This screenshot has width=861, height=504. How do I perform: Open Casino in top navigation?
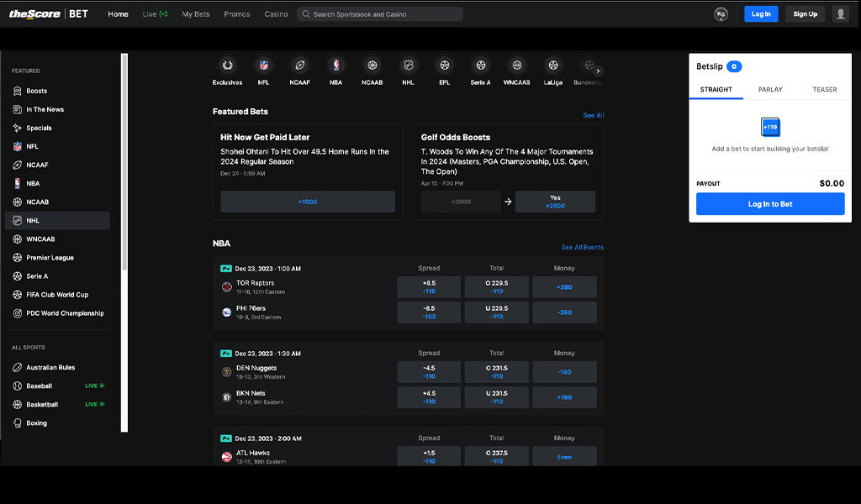[276, 14]
